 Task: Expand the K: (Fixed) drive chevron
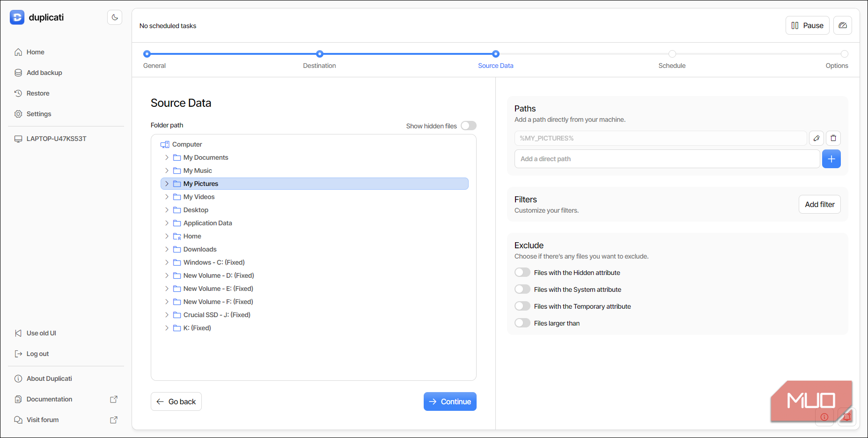pyautogui.click(x=167, y=328)
